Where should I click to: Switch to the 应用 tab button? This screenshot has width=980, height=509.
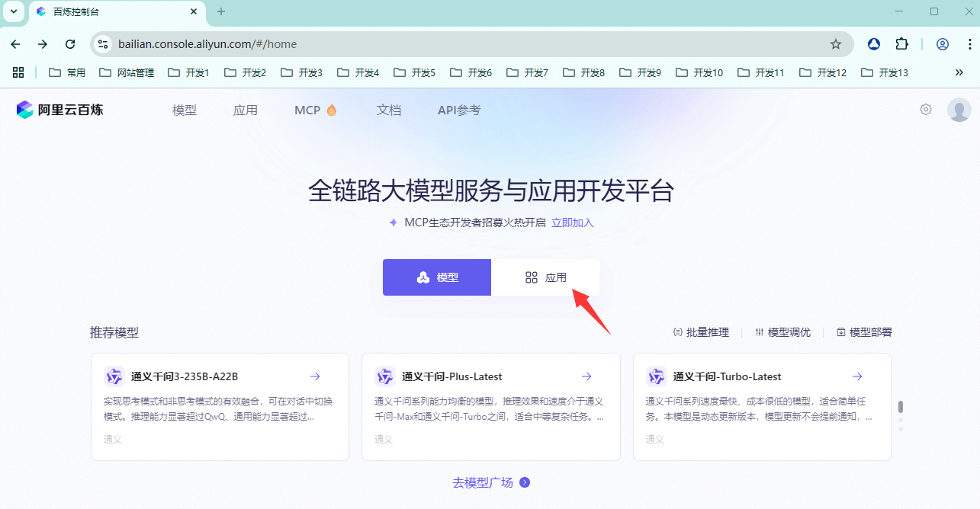tap(545, 277)
